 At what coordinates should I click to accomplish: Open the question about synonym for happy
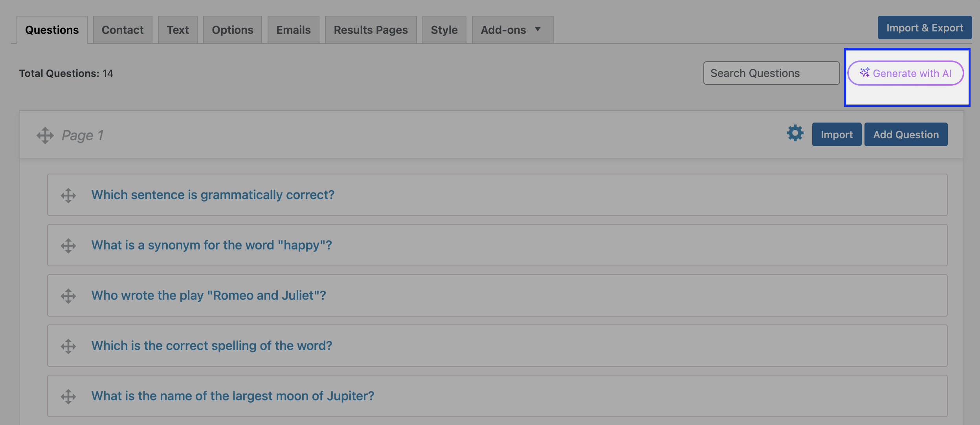coord(212,245)
